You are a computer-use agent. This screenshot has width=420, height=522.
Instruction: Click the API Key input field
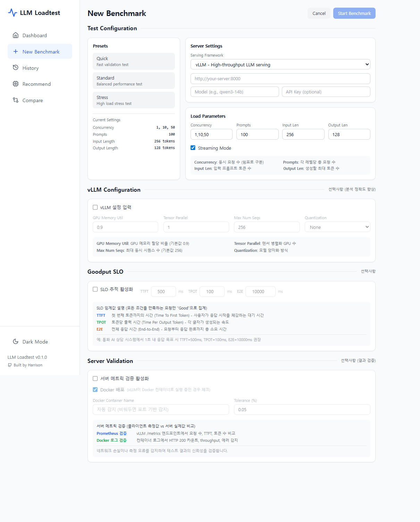(326, 92)
